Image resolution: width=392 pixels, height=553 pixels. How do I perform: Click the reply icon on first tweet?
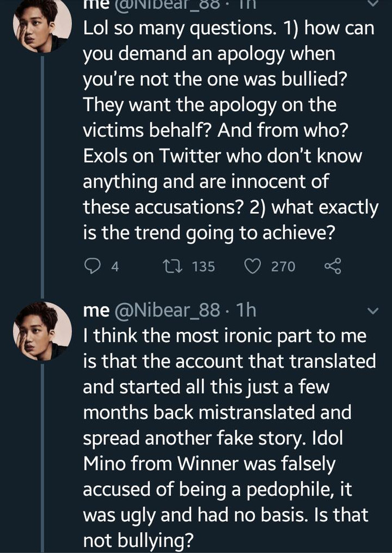tap(93, 266)
